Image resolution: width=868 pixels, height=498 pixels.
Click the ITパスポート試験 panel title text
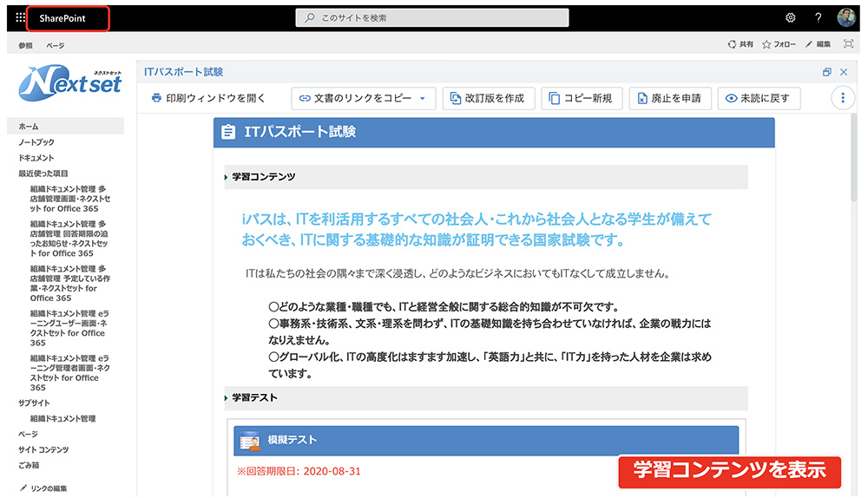point(183,72)
